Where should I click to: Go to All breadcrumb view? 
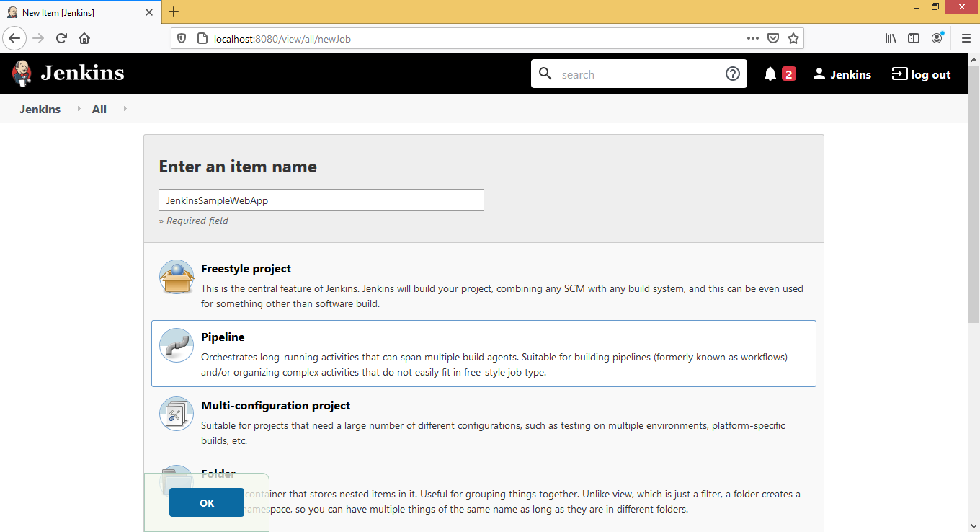click(x=99, y=109)
